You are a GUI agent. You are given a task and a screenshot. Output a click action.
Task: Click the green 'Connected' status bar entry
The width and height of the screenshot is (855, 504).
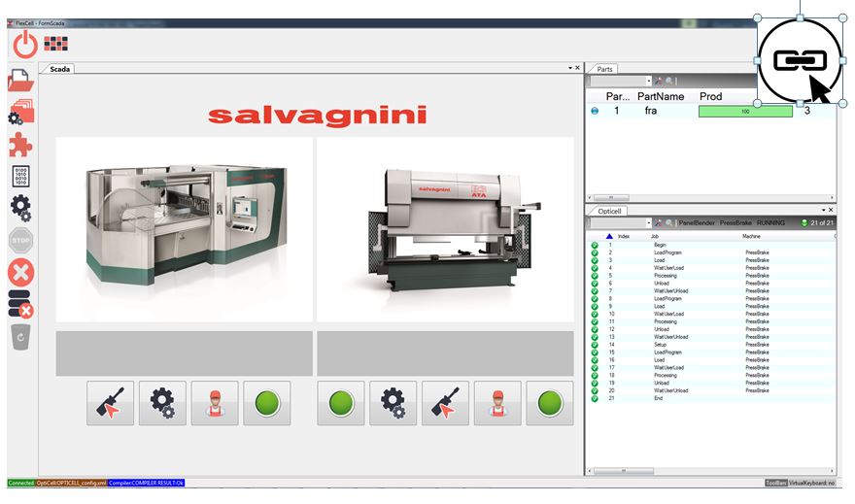click(21, 483)
